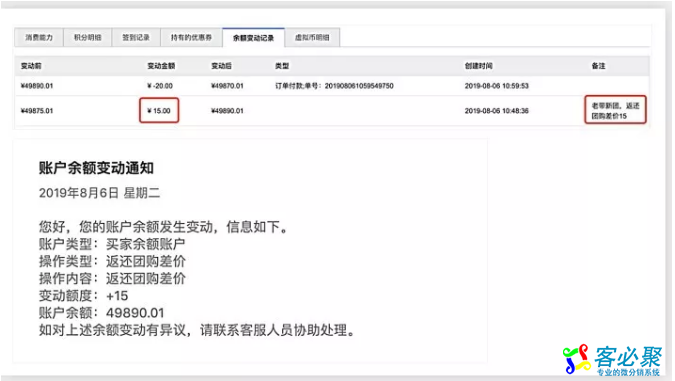Click the 变动金额 column header
The width and height of the screenshot is (675, 381).
[x=161, y=66]
